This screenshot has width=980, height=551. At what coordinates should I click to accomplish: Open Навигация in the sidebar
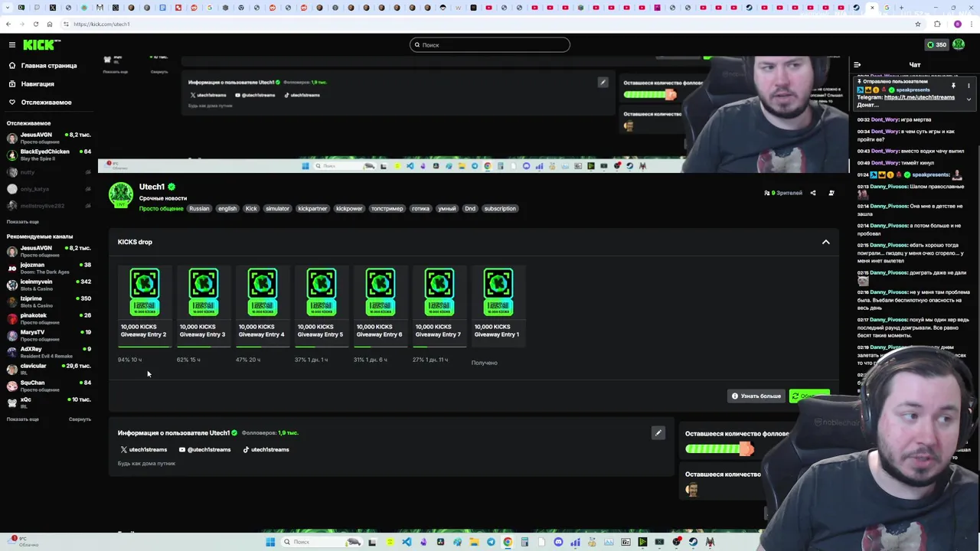pos(31,84)
